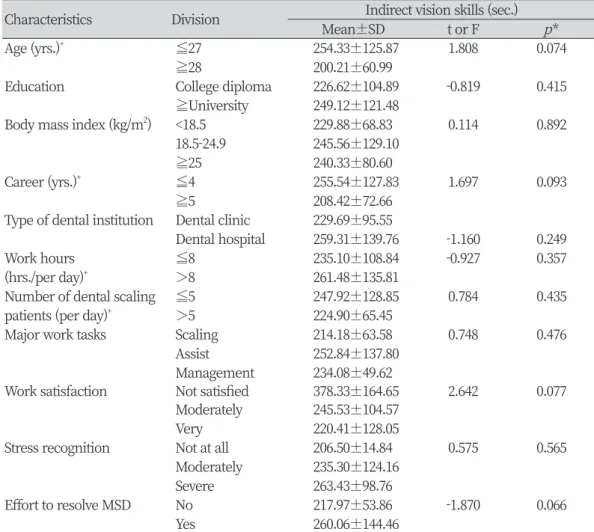Viewport: 594px width, 532px height.
Task: Select the t value '-1.160'
Action: click(463, 239)
